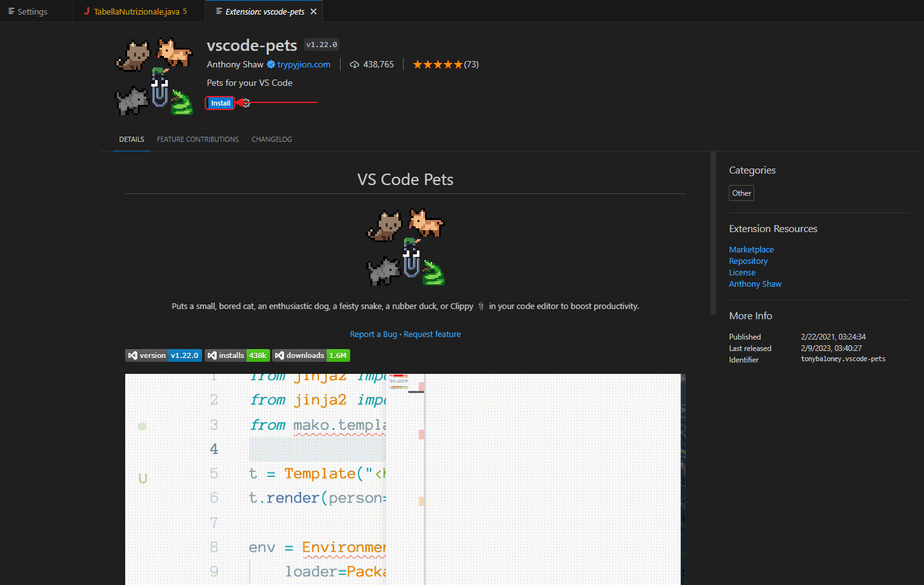This screenshot has width=924, height=585.
Task: Click the Clippy emoji in the description
Action: [481, 306]
